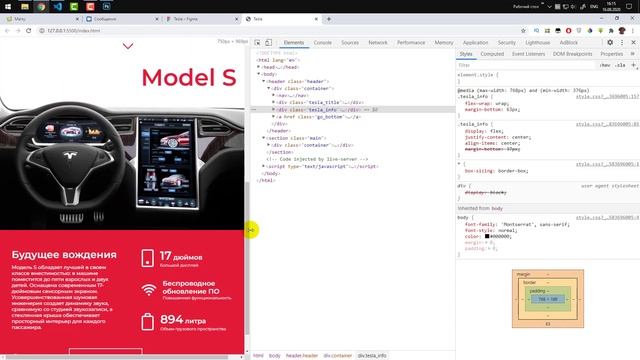This screenshot has width=640, height=360.
Task: Open the Chrome three-dot menu
Action: [x=633, y=31]
